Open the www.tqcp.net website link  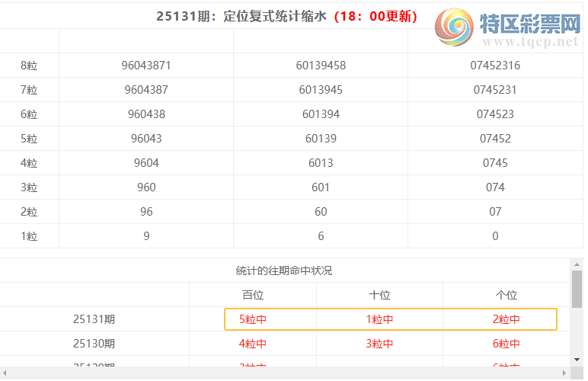(530, 43)
